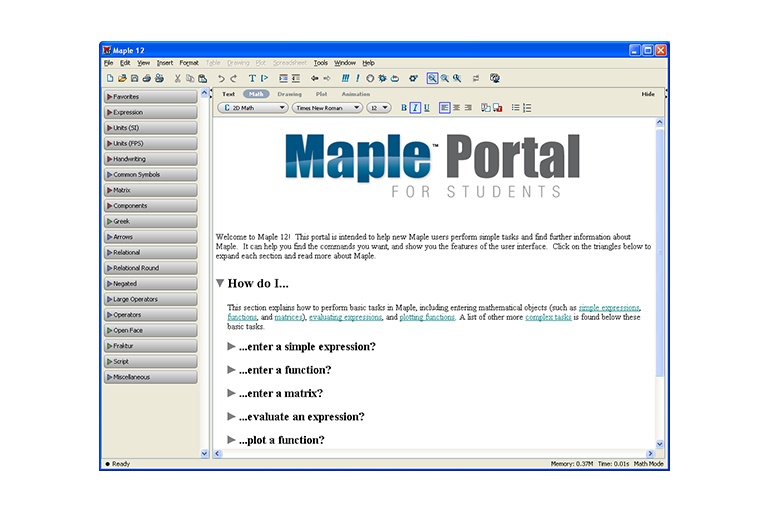Viewport: 768px width, 512px height.
Task: Open the Times New Roman font dropdown
Action: click(327, 108)
